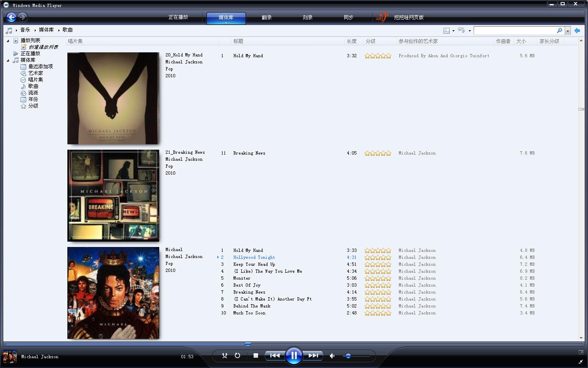Toggle shuffle mode
Image resolution: width=588 pixels, height=368 pixels.
[225, 356]
